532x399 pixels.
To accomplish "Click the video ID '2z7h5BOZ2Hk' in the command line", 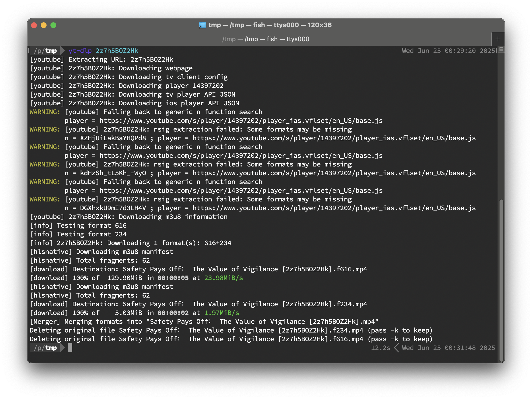I will pyautogui.click(x=117, y=51).
